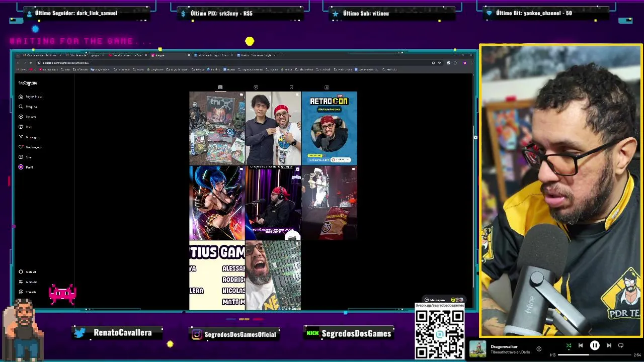Click the RenatoCavallera Twitter handle
644x362 pixels.
pyautogui.click(x=122, y=333)
